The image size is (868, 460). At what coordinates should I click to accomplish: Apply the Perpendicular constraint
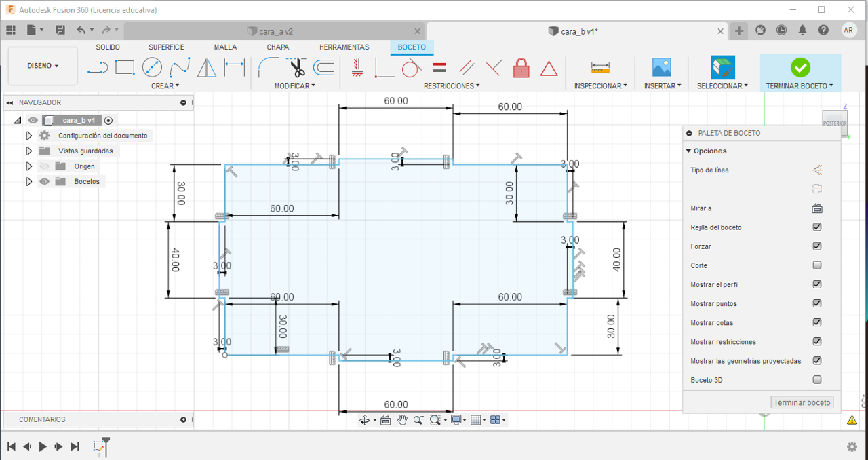tap(494, 67)
